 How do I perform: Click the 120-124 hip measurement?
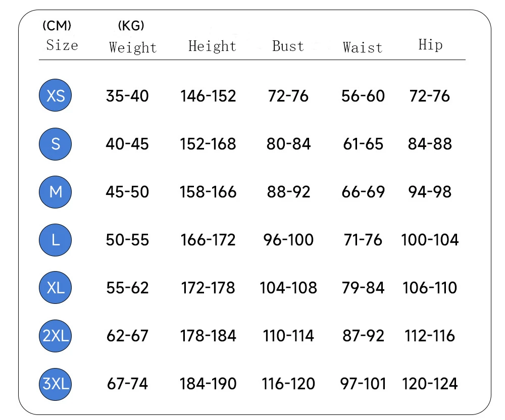tap(430, 384)
